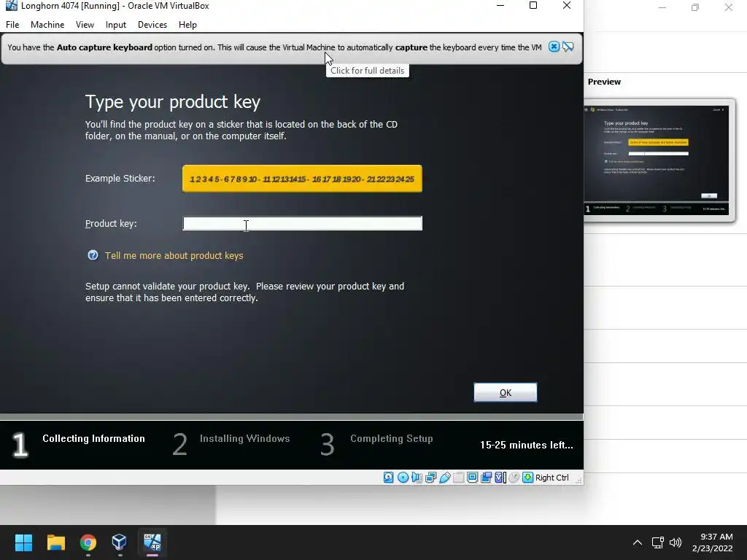
Task: Click the green keyboard capture arrow icon
Action: tap(528, 477)
